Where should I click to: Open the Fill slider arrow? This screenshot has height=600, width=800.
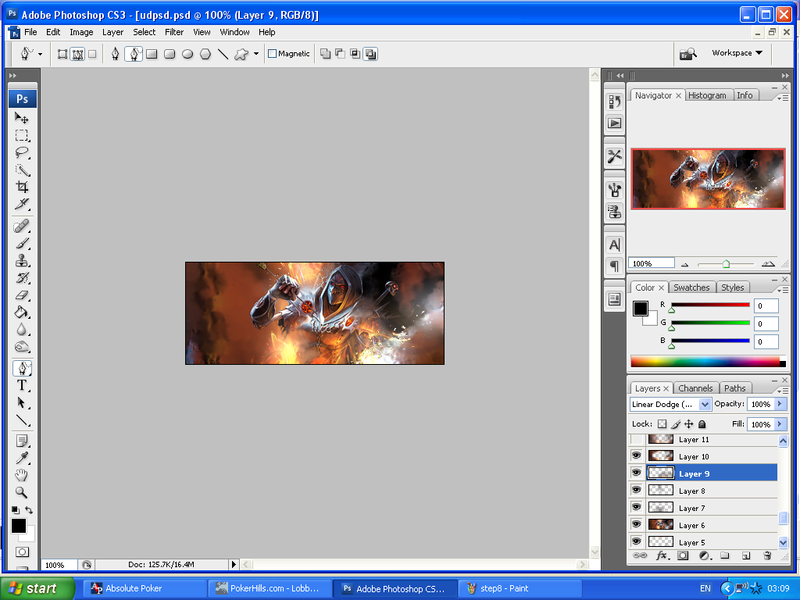point(780,424)
